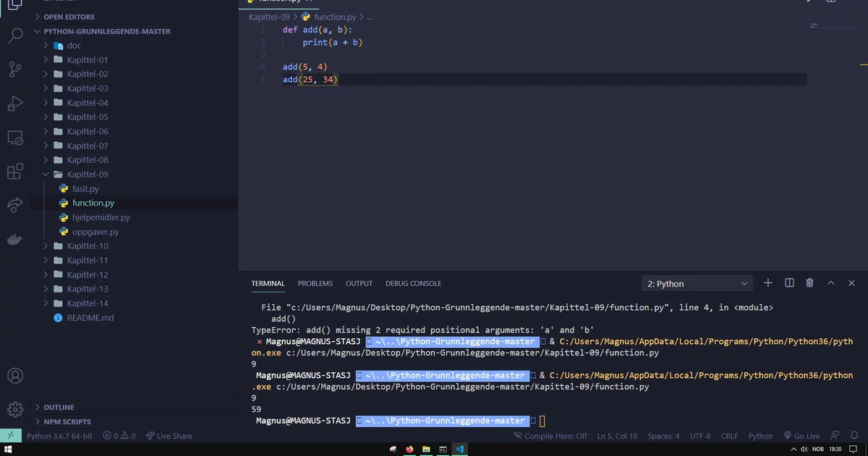Switch to the Terminal panel tab

pyautogui.click(x=268, y=284)
